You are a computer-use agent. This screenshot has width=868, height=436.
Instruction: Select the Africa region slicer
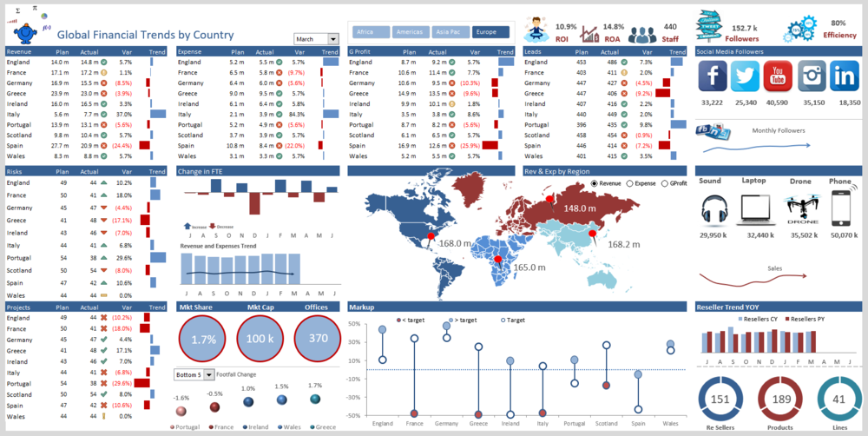[371, 32]
